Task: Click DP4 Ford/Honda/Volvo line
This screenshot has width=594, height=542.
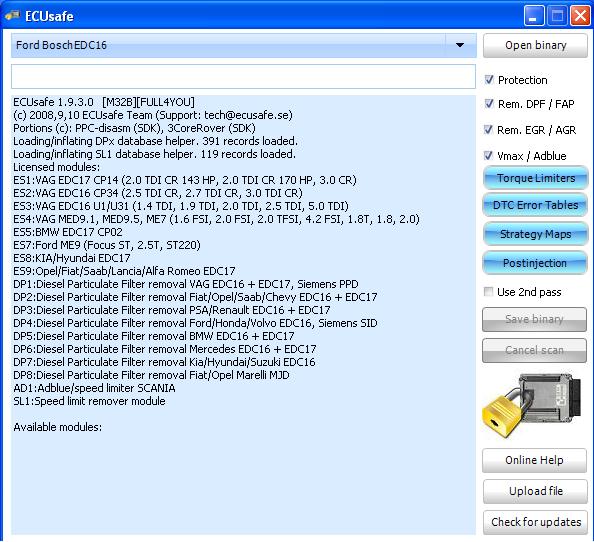Action: coord(195,323)
